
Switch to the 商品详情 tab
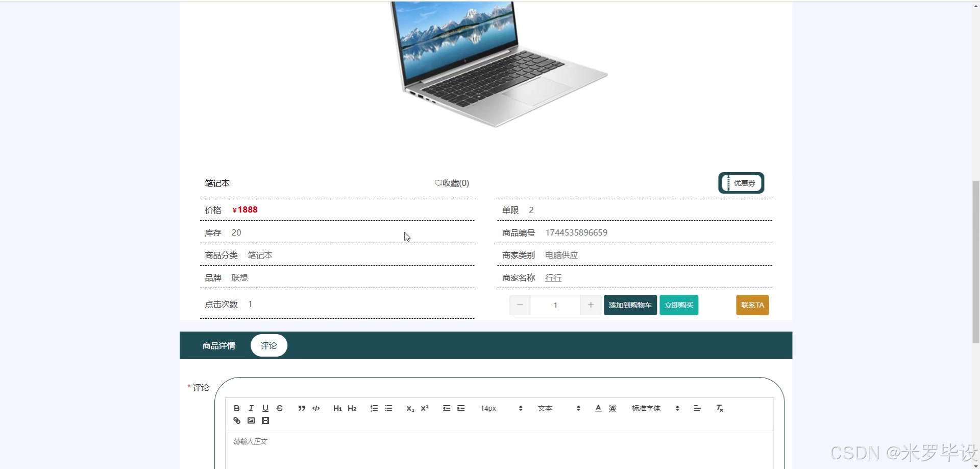coord(219,346)
